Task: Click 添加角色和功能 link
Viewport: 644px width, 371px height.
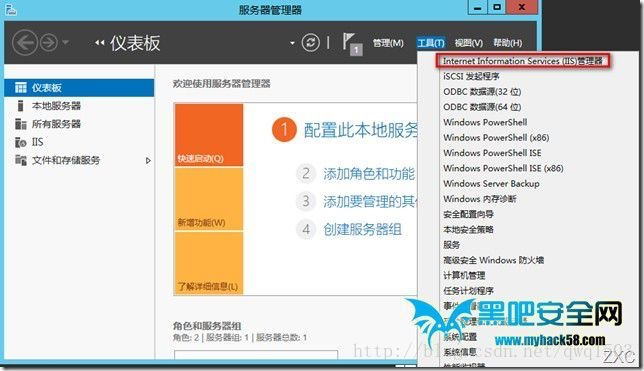Action: [x=369, y=174]
